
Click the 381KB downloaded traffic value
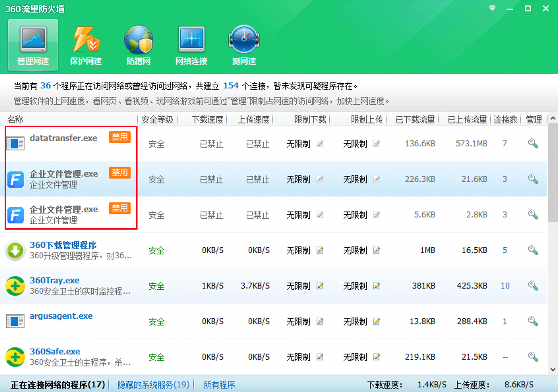(423, 286)
